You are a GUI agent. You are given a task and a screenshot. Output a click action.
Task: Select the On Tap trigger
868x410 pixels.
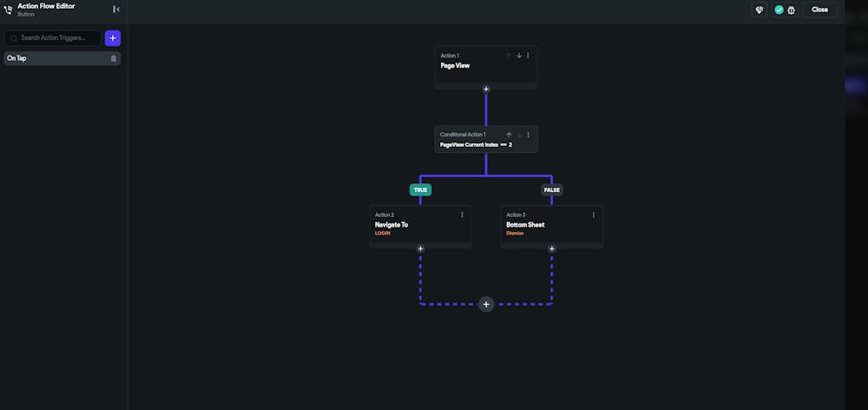pos(62,58)
